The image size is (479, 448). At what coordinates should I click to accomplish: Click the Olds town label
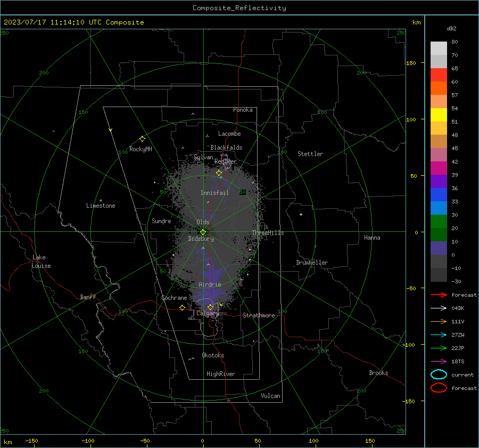click(203, 222)
